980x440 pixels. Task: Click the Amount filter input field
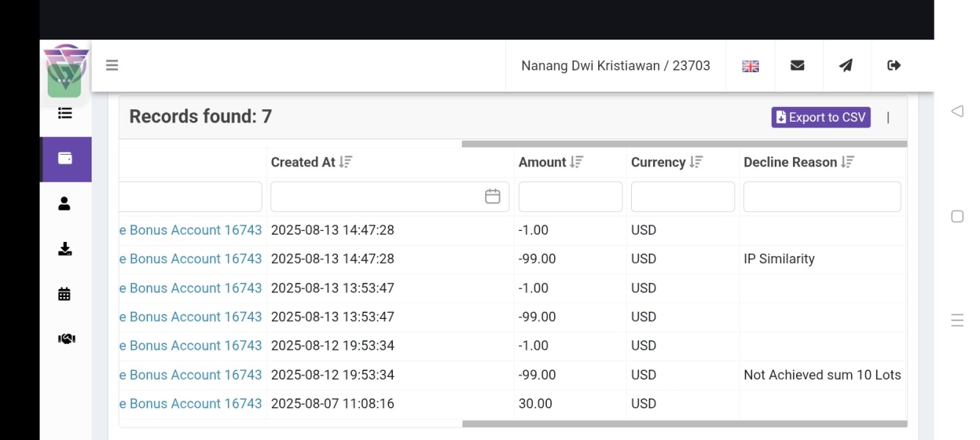[570, 197]
